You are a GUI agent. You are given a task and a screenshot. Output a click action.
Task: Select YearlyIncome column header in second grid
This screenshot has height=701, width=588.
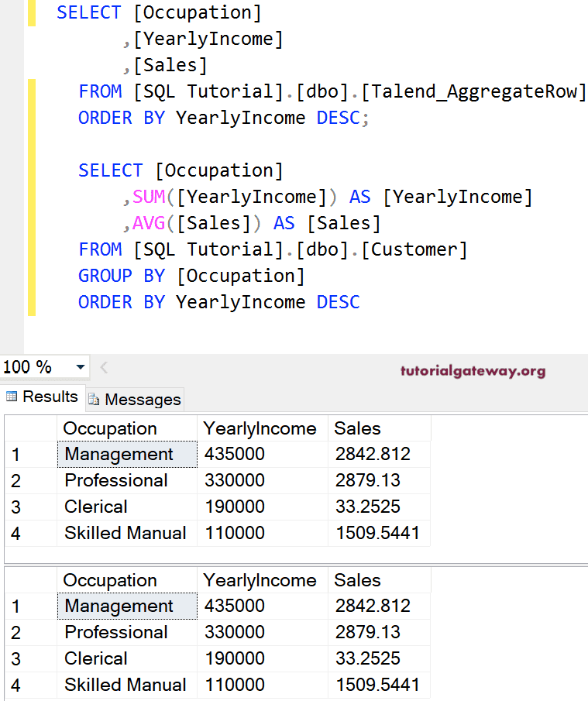260,580
